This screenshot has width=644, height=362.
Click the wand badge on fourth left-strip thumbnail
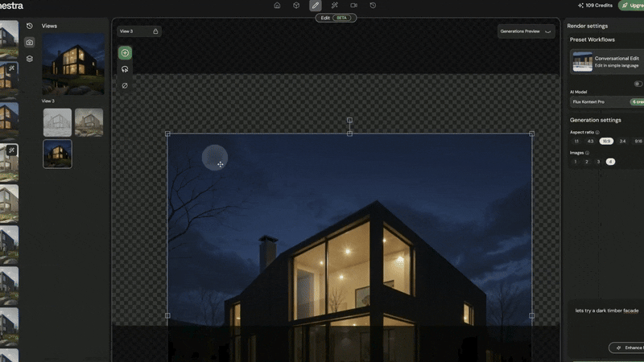(12, 150)
